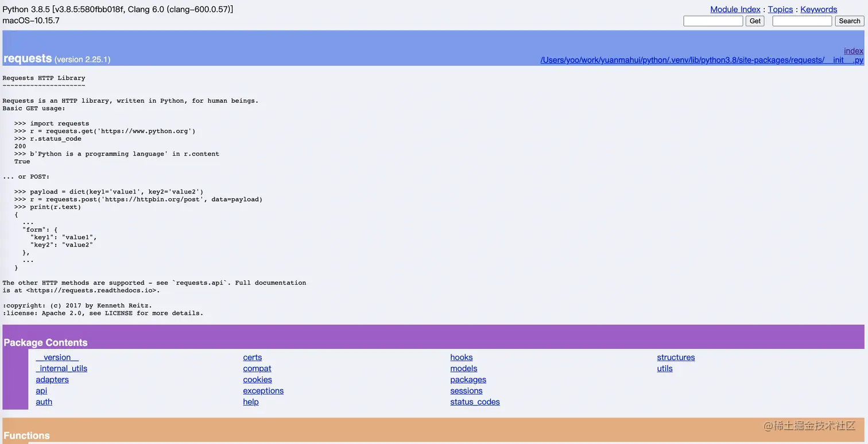868x444 pixels.
Task: Click the Get button
Action: 755,21
